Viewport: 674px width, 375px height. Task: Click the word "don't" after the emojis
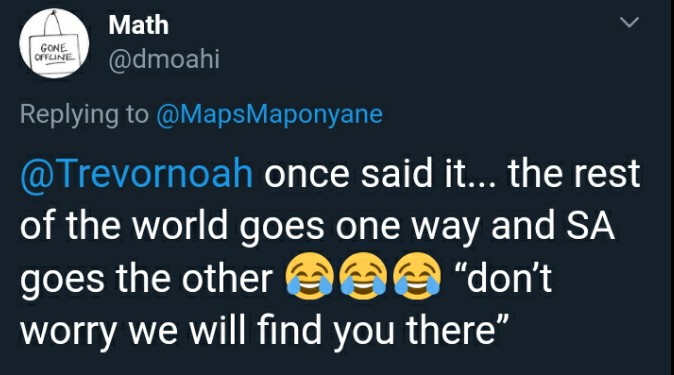click(x=503, y=278)
